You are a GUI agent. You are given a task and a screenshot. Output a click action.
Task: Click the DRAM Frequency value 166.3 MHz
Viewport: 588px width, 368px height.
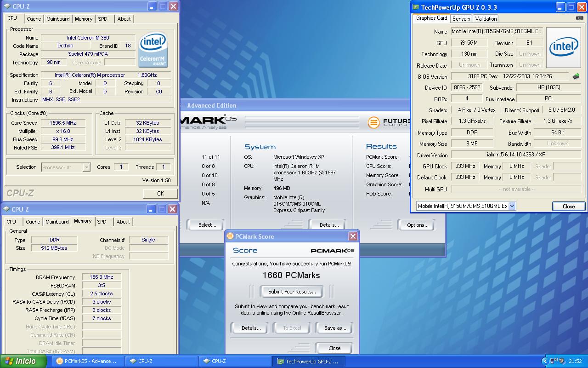tap(102, 277)
